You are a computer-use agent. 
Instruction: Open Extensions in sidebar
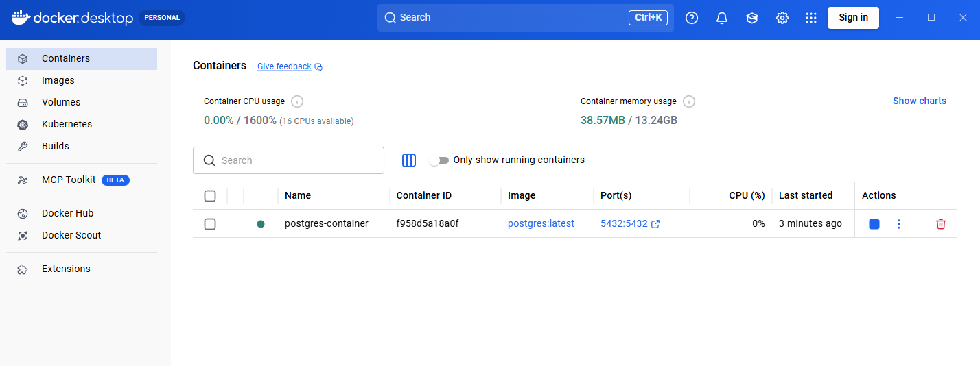(82, 269)
